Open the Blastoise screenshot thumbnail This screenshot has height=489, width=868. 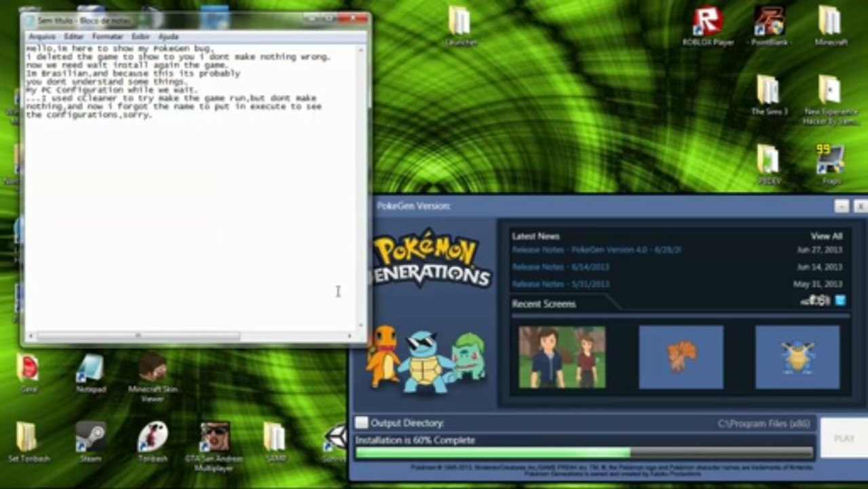tap(797, 357)
